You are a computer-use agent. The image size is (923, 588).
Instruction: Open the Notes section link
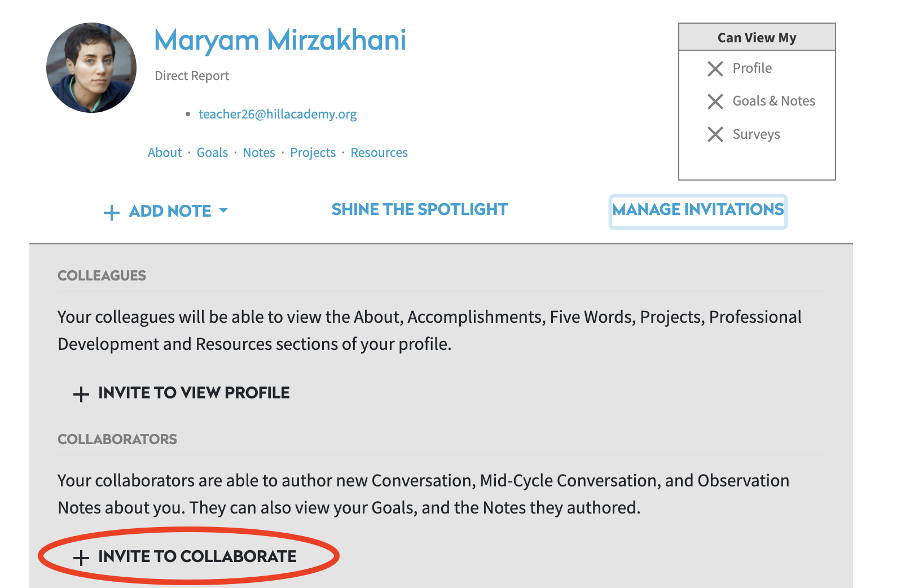[259, 152]
